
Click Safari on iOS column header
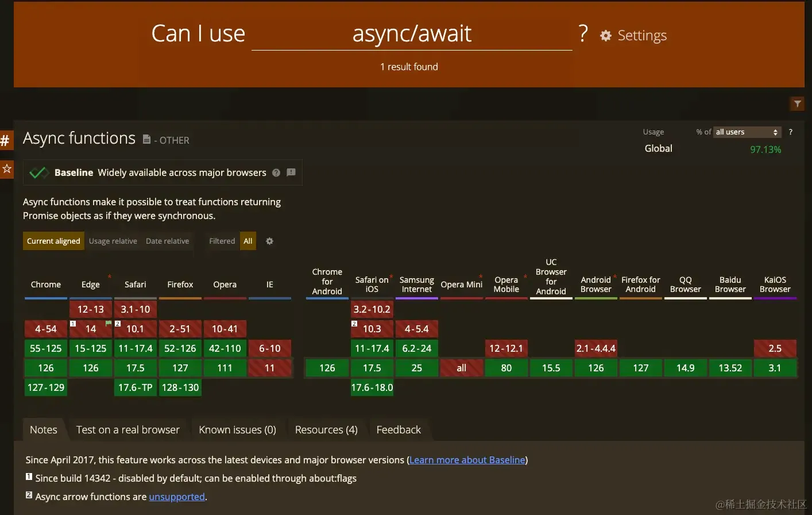(372, 285)
